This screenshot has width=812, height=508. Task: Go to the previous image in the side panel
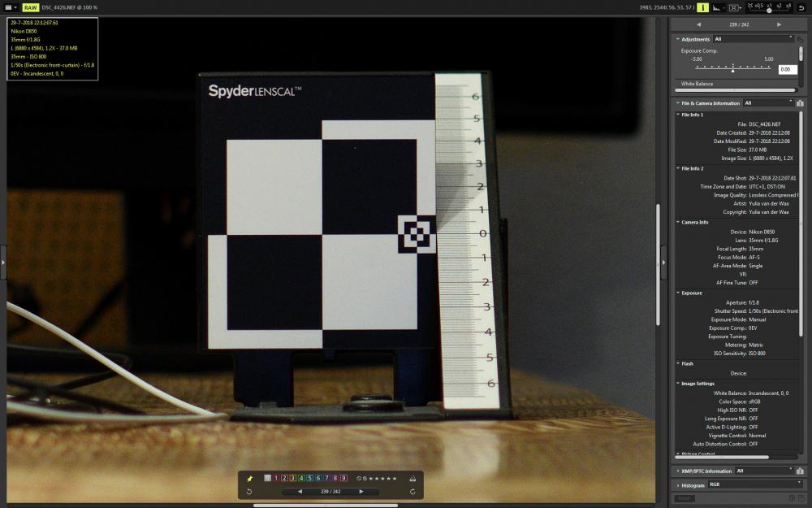pyautogui.click(x=698, y=24)
